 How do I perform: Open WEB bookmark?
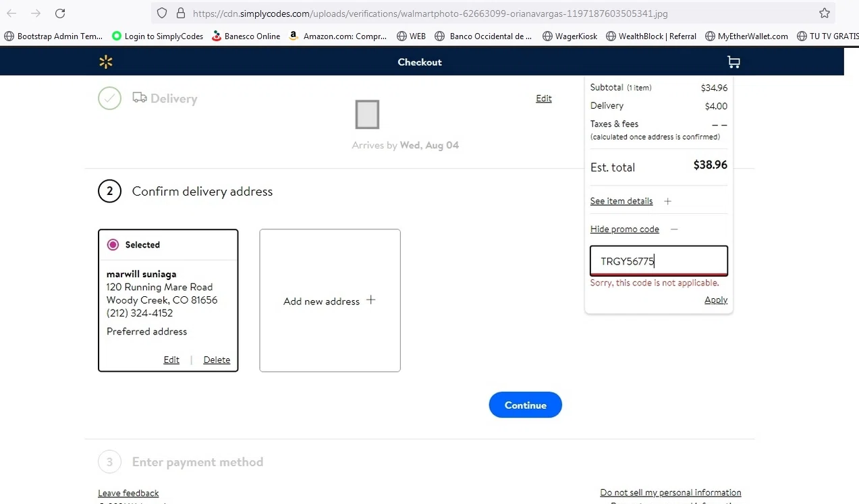(412, 36)
